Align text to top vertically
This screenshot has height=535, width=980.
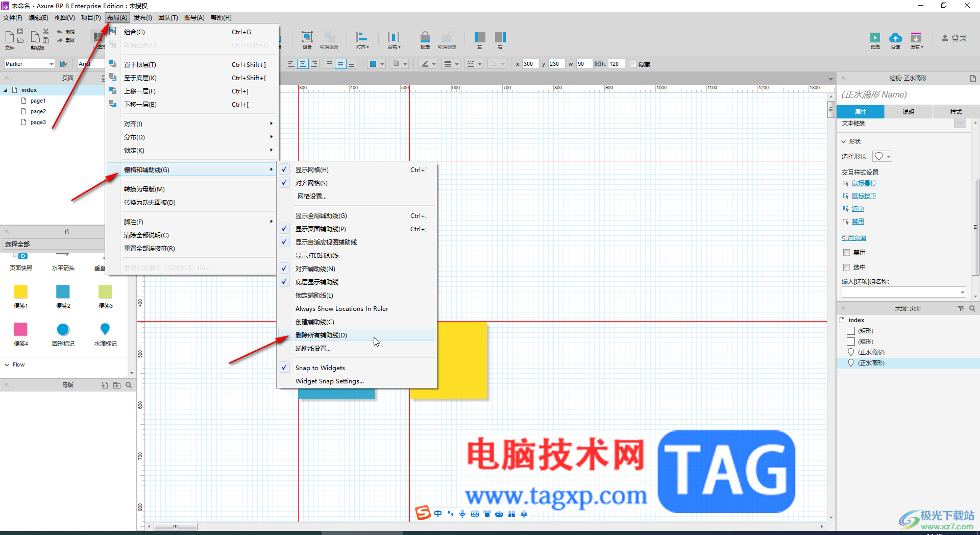329,64
